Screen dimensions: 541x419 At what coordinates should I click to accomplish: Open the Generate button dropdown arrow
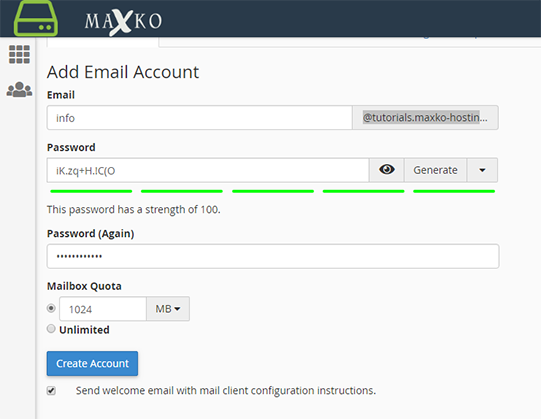click(482, 170)
